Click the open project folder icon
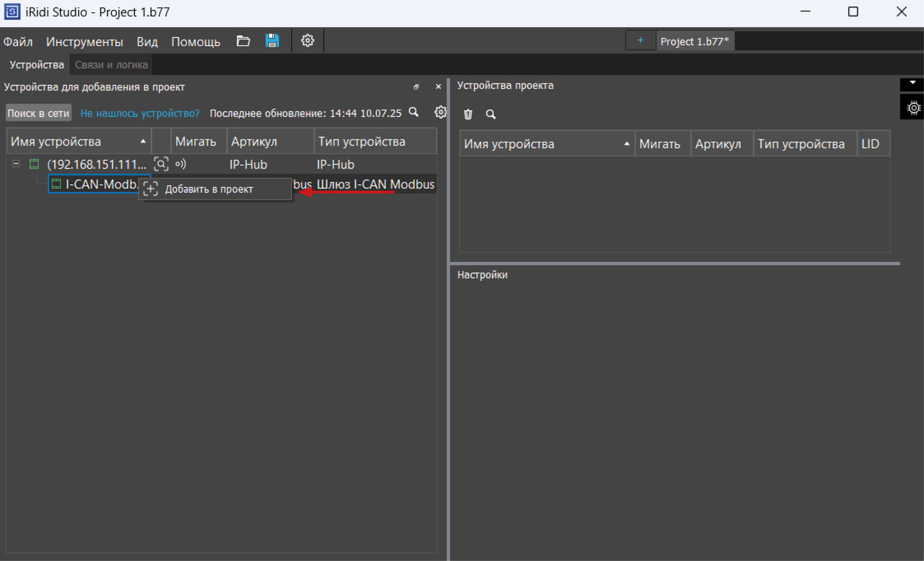The image size is (924, 561). (x=243, y=41)
